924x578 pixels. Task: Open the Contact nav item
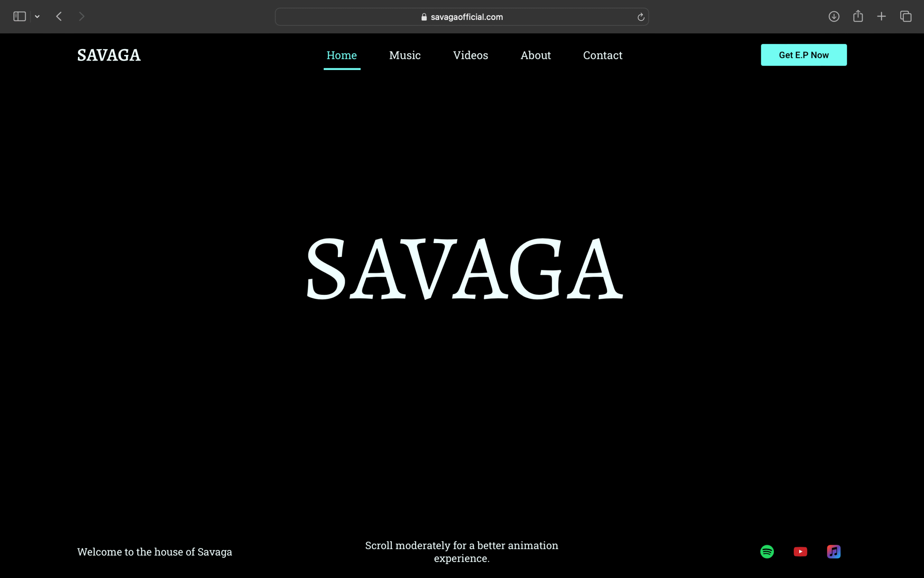(602, 55)
